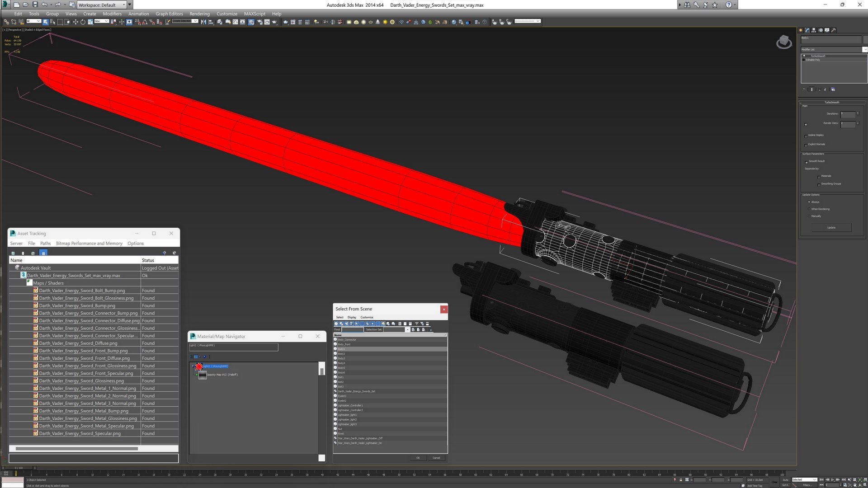Open the selection filter All dropdown
The width and height of the screenshot is (868, 488).
coord(34,21)
